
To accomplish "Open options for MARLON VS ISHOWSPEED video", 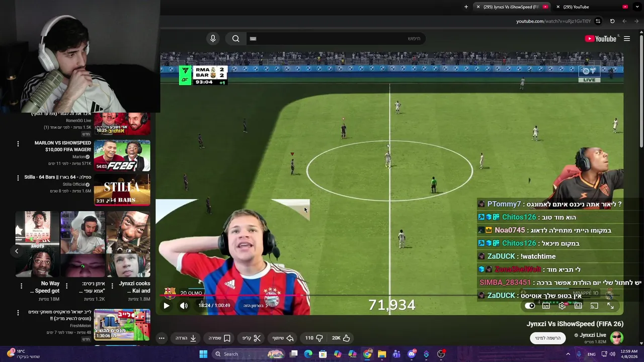I will pyautogui.click(x=18, y=144).
